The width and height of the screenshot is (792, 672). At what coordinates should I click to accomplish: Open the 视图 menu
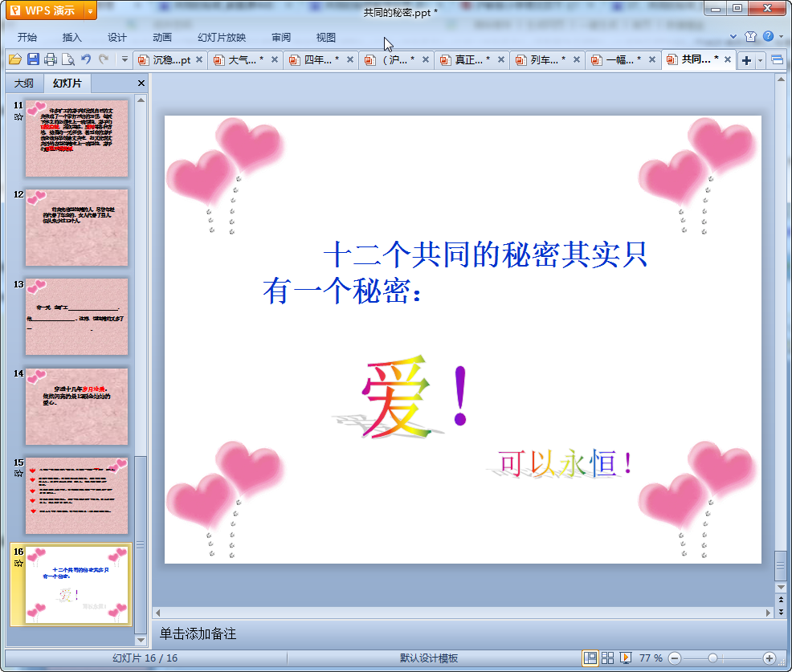[326, 38]
